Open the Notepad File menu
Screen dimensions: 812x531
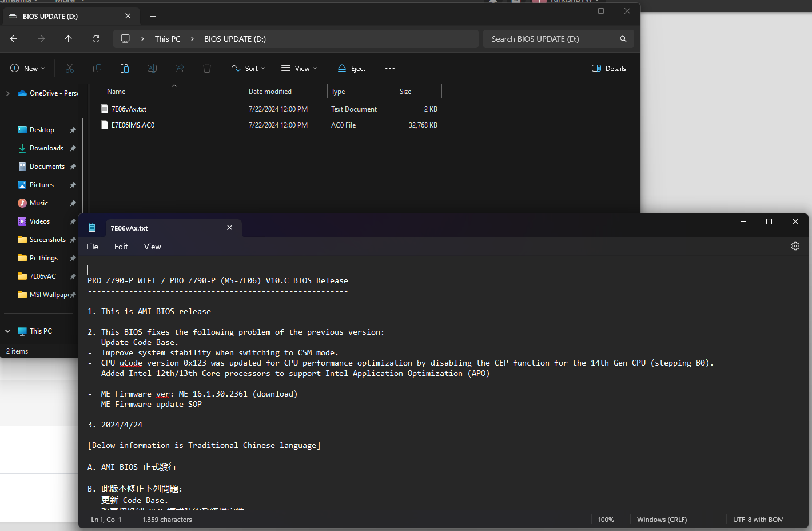point(92,247)
